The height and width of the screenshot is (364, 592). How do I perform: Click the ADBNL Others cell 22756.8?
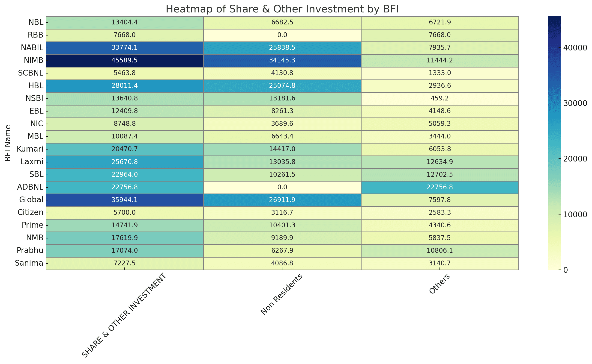[440, 187]
